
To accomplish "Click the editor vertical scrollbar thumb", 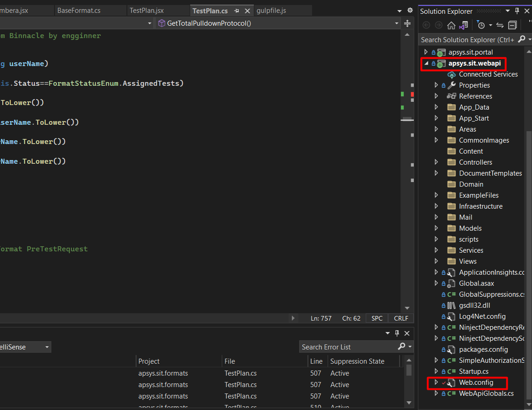I will (406, 119).
